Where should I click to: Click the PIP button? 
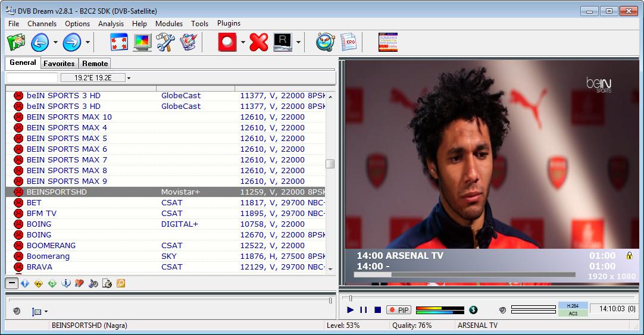click(398, 310)
